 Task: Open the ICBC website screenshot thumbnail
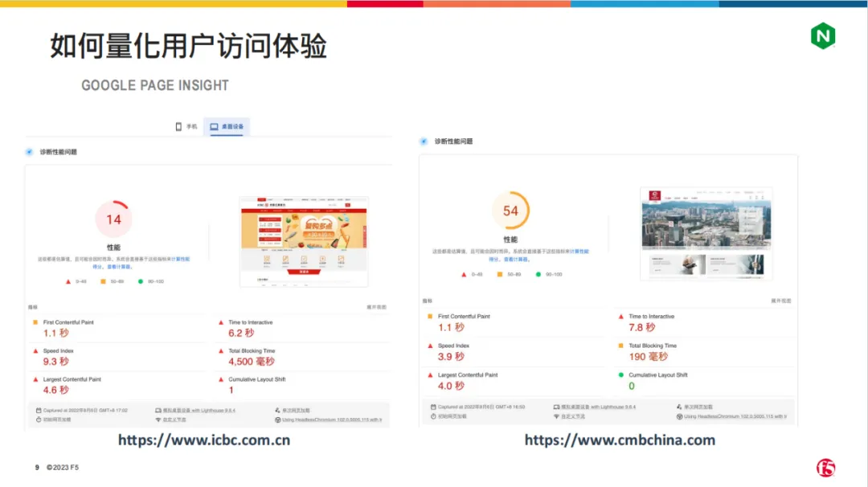(304, 241)
